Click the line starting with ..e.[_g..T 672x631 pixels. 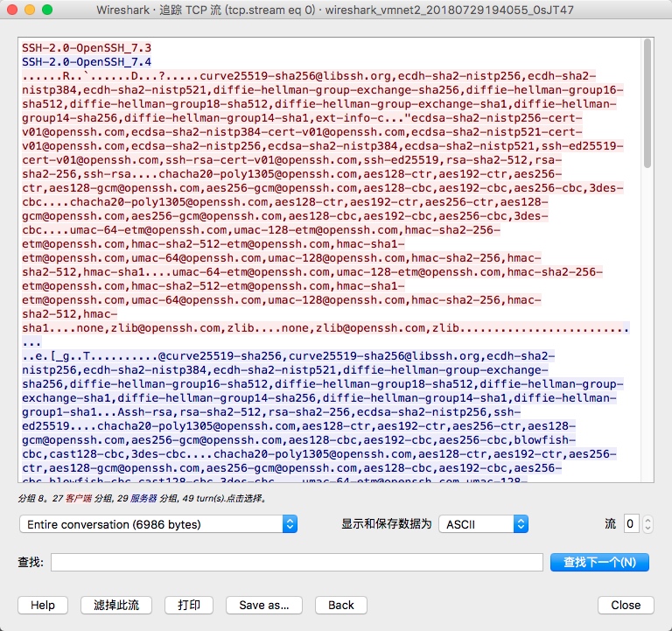point(289,356)
